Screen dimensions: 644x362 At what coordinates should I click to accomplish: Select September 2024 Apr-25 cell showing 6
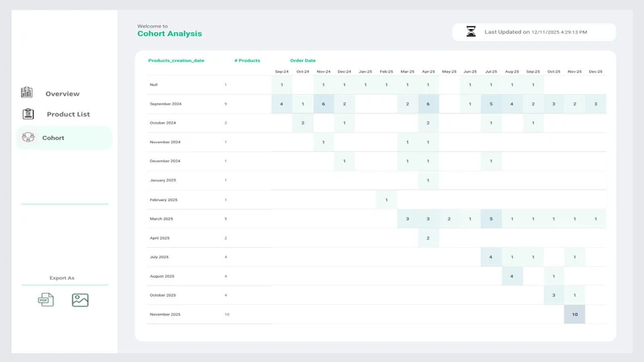(x=428, y=104)
